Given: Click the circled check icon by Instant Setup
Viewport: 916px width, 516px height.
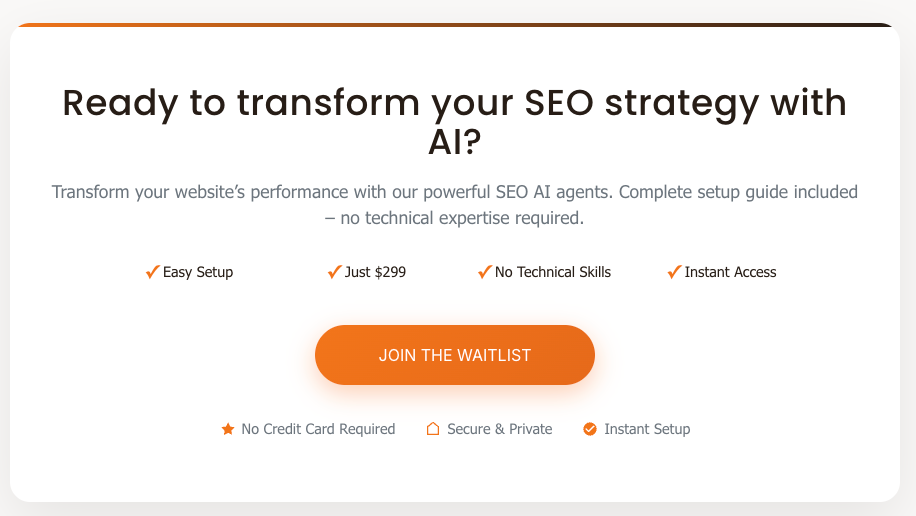Looking at the screenshot, I should (590, 429).
